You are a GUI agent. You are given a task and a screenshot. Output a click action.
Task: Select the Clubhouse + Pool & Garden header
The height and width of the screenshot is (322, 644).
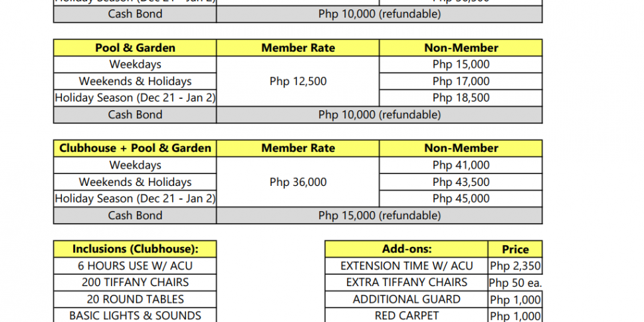(x=135, y=148)
